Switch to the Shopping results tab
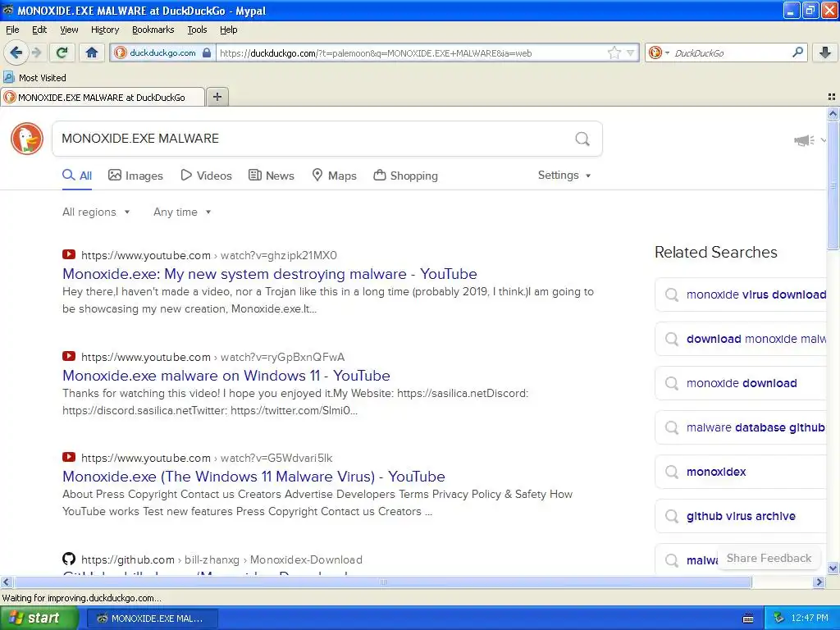Screen dimensions: 840x630 tap(405, 176)
